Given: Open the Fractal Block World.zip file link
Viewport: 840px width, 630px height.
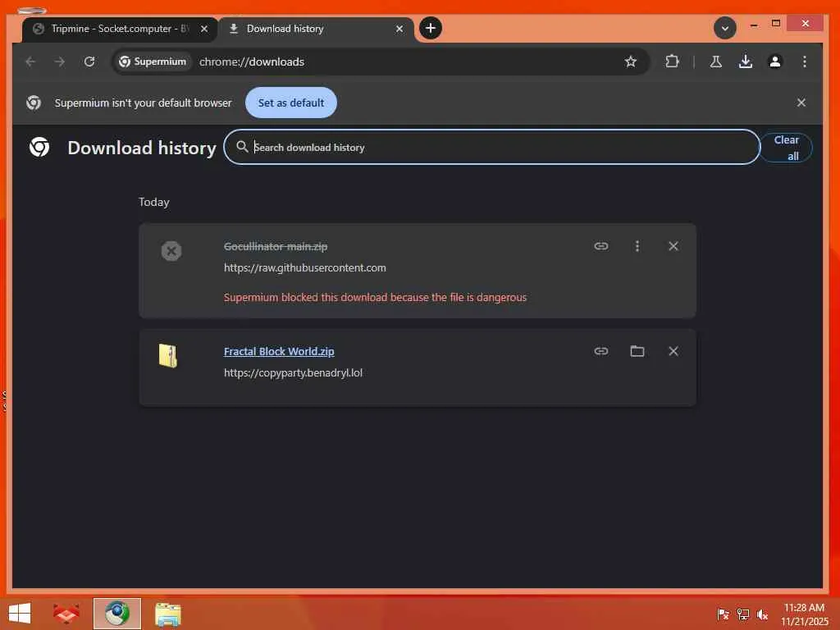Looking at the screenshot, I should pos(279,351).
